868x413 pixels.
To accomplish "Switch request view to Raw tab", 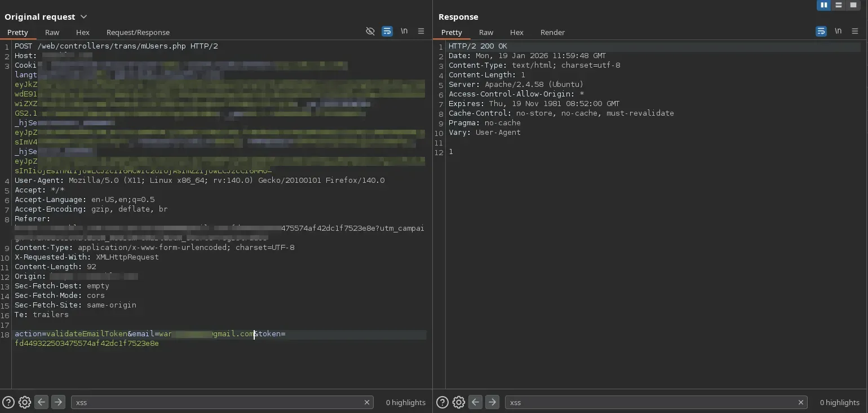I will [52, 32].
